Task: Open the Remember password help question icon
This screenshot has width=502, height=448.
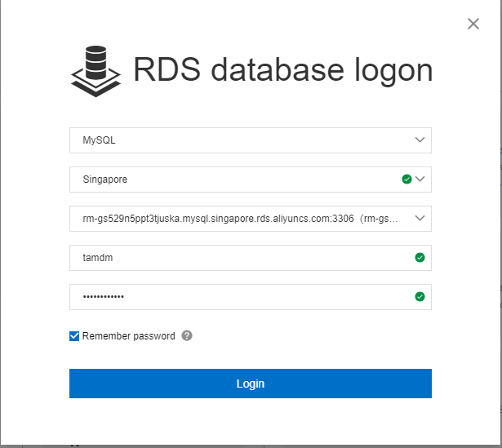Action: pos(187,336)
